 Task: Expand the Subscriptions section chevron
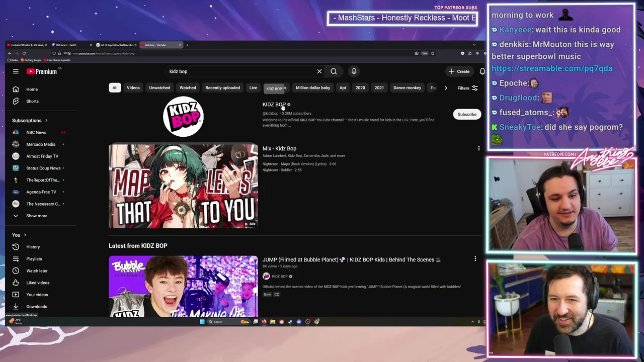pos(46,121)
